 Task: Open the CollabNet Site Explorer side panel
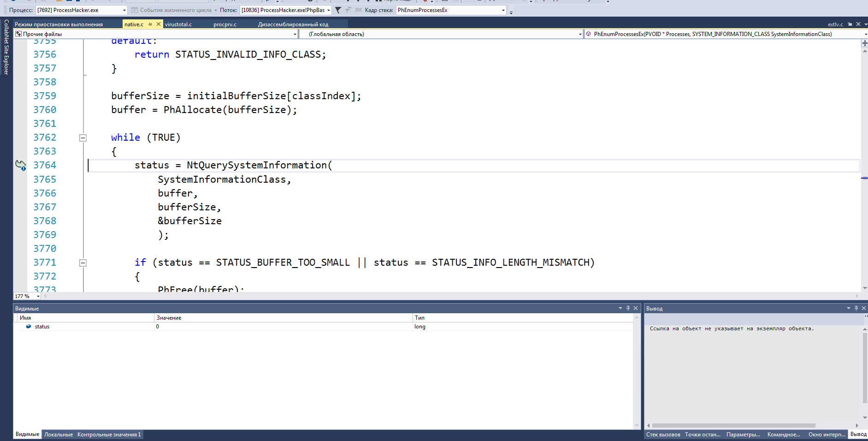pos(6,47)
